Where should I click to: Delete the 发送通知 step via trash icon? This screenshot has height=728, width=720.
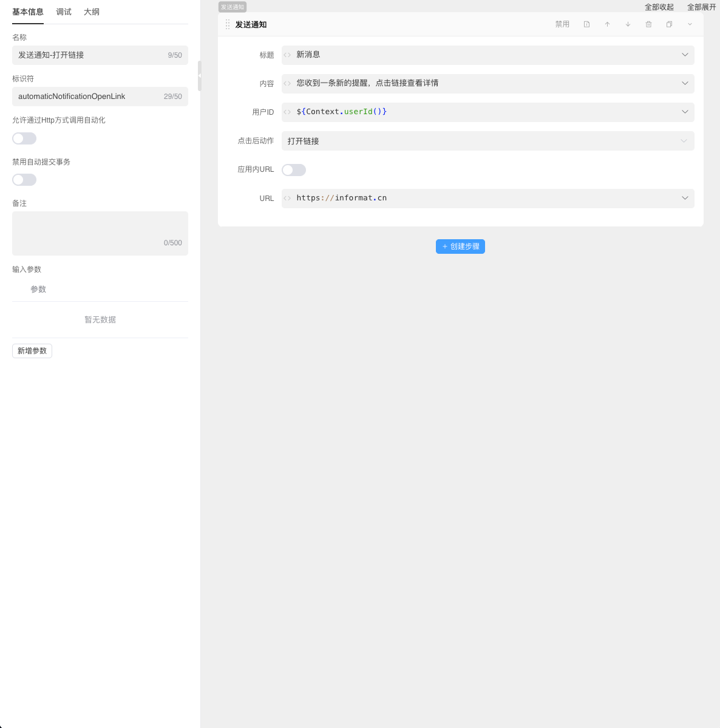click(x=648, y=24)
